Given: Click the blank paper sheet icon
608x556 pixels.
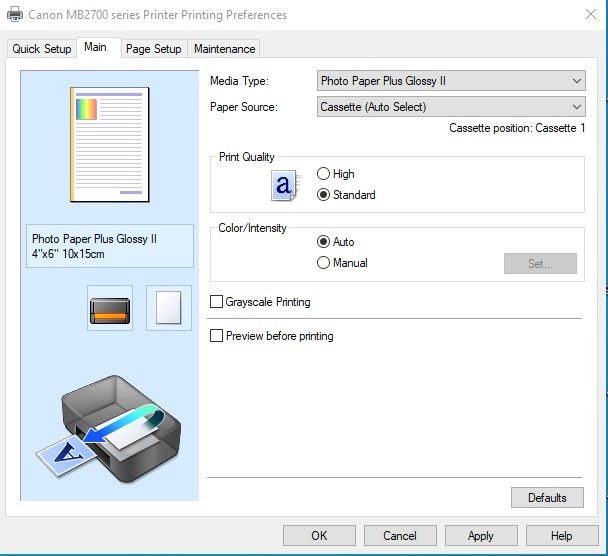Looking at the screenshot, I should (x=169, y=308).
